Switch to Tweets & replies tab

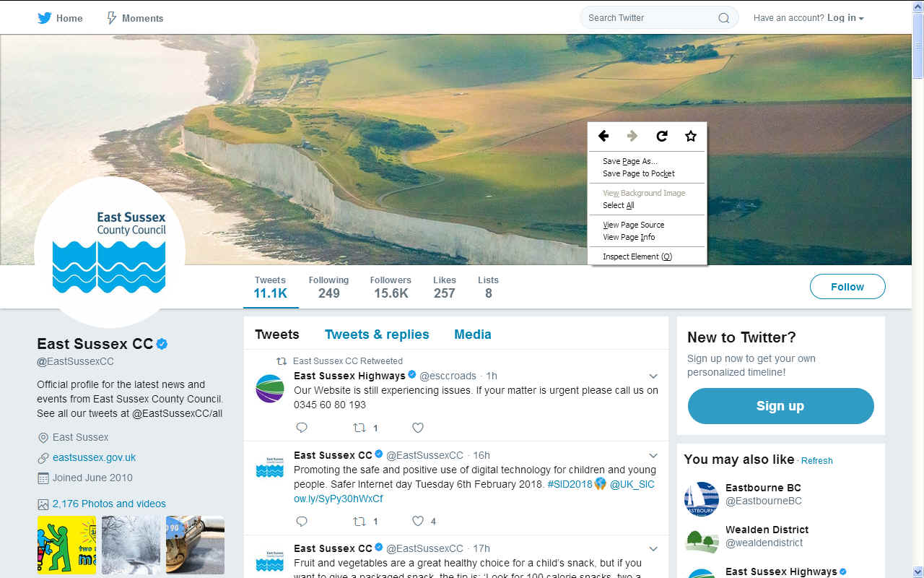coord(377,335)
